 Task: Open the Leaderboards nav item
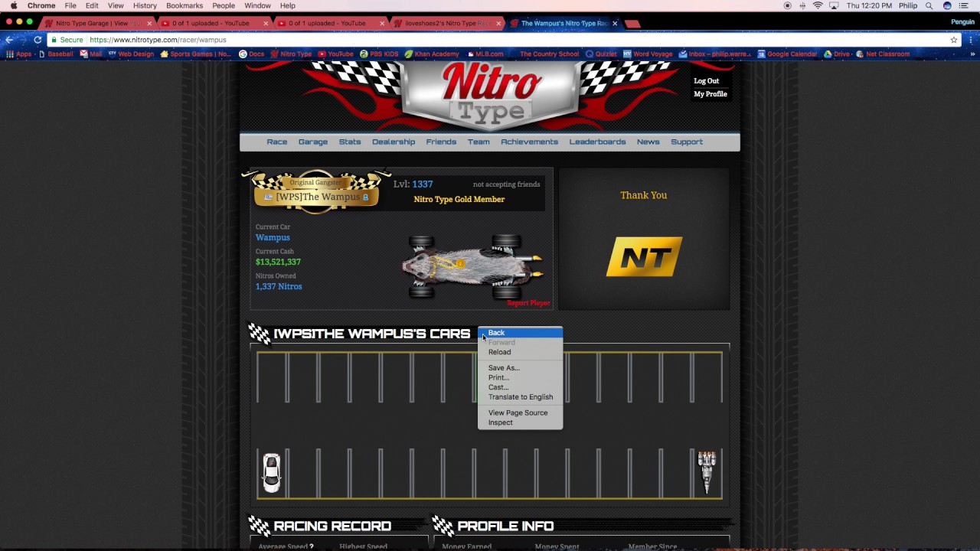[x=597, y=142]
